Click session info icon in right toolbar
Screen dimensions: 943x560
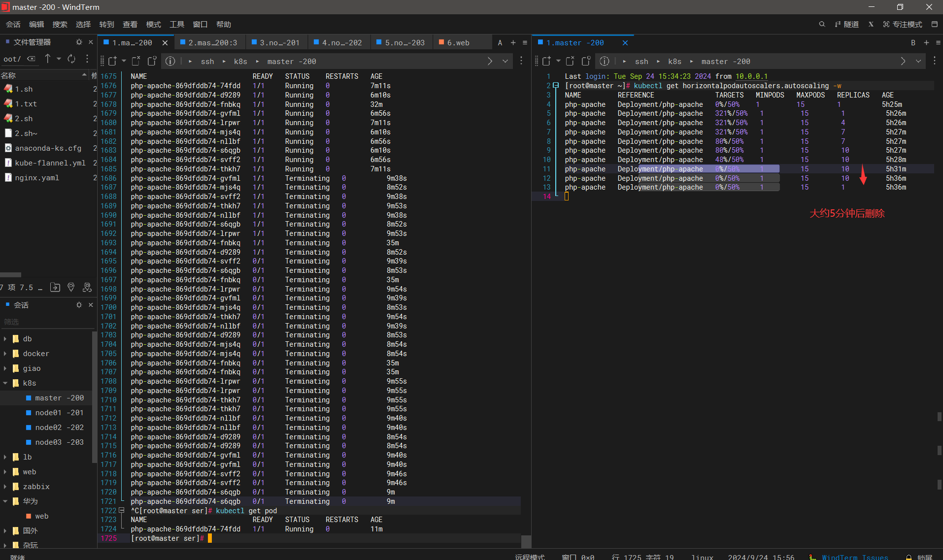[605, 61]
